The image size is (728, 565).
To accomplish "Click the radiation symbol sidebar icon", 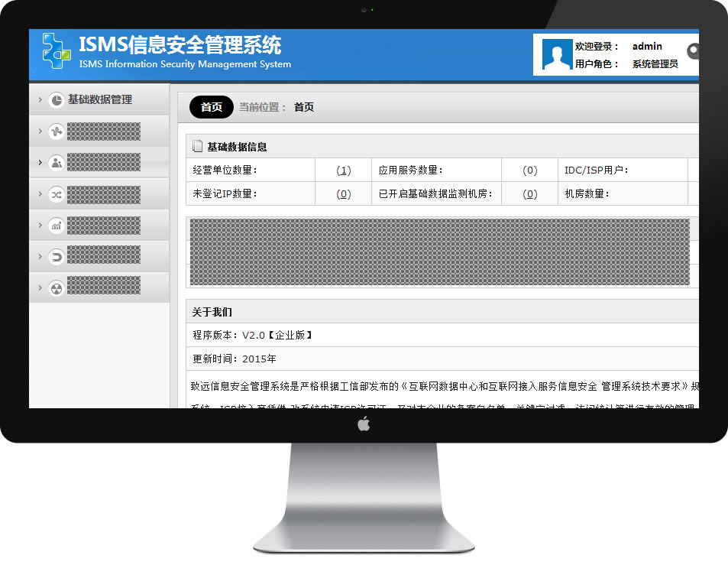I will pos(56,288).
